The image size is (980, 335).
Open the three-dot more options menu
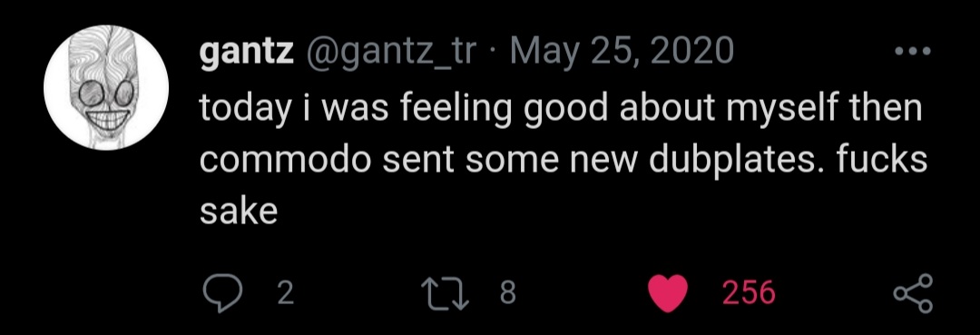(913, 51)
